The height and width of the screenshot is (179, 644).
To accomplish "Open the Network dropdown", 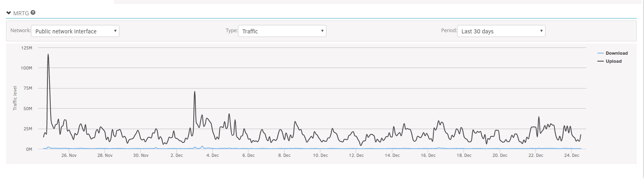I will click(75, 31).
